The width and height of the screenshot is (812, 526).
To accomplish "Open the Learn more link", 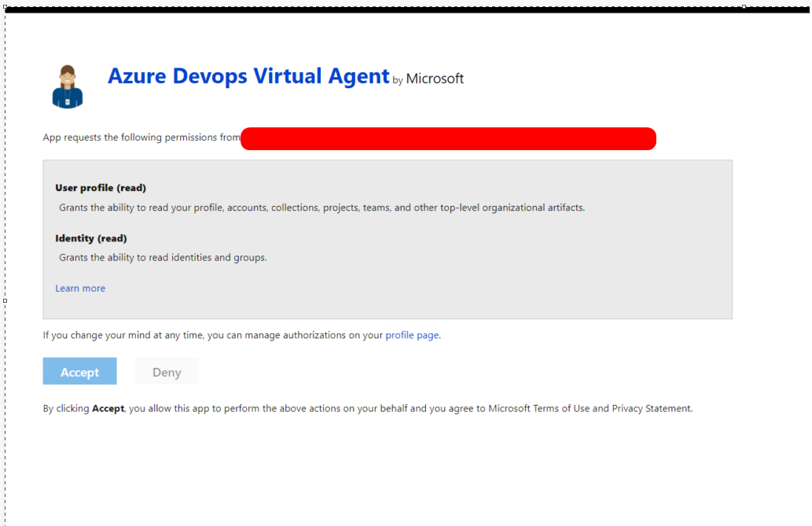I will pos(79,288).
